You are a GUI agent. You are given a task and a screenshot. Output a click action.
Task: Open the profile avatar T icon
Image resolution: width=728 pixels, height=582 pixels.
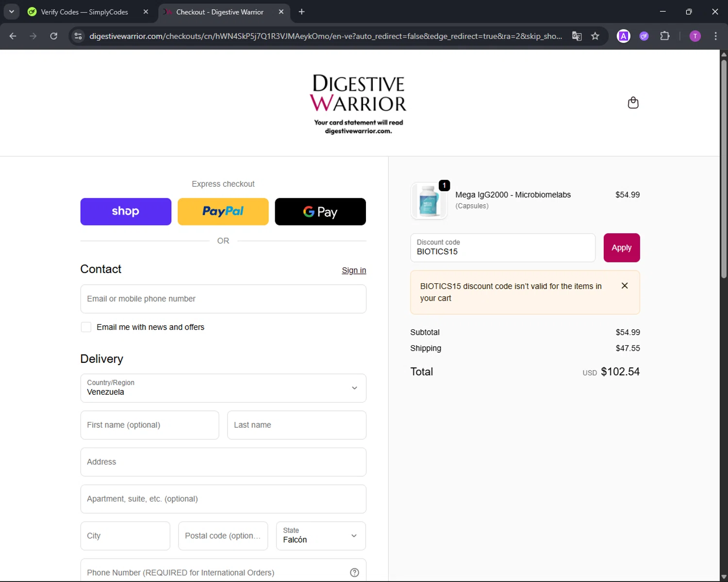point(695,36)
